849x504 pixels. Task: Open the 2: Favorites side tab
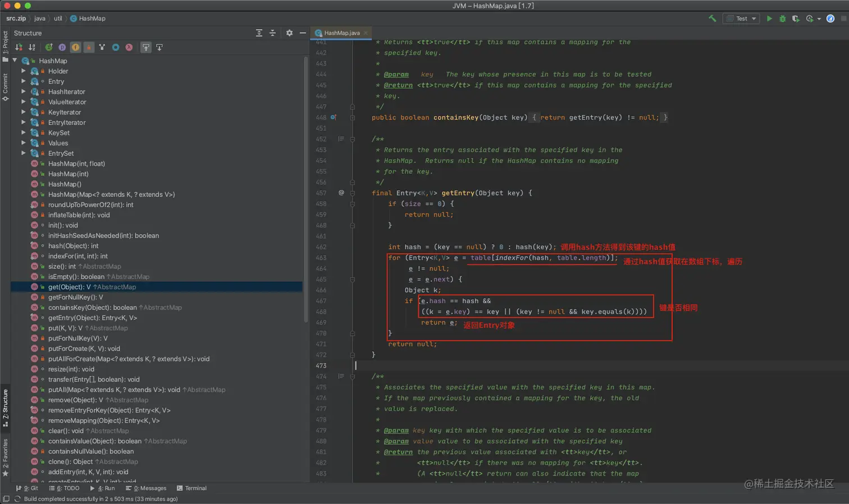[x=5, y=457]
